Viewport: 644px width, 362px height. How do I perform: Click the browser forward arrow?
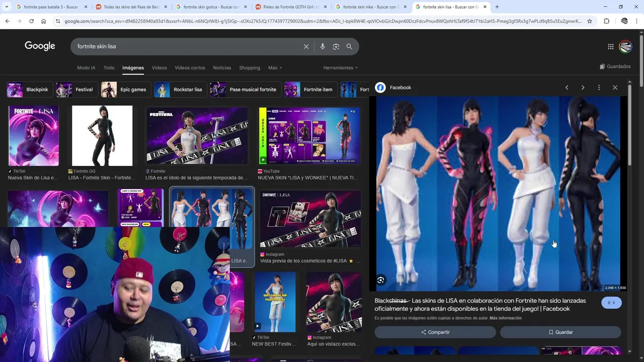click(x=19, y=21)
